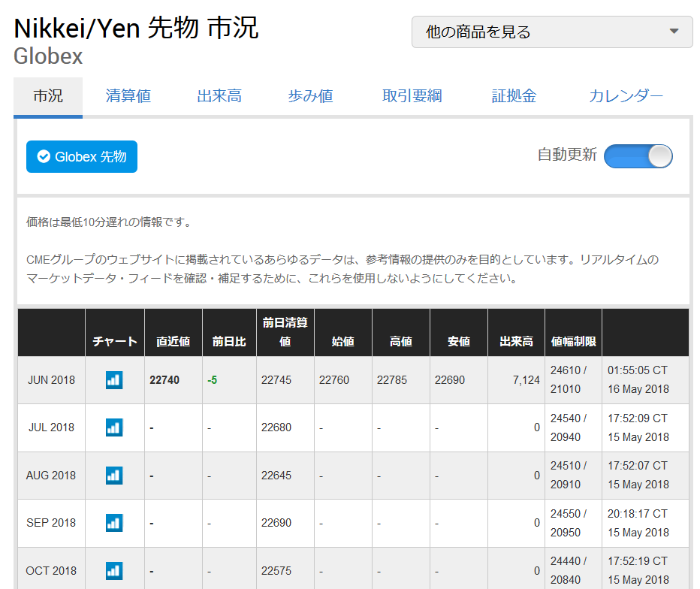Click the last price 22740

coord(164,380)
